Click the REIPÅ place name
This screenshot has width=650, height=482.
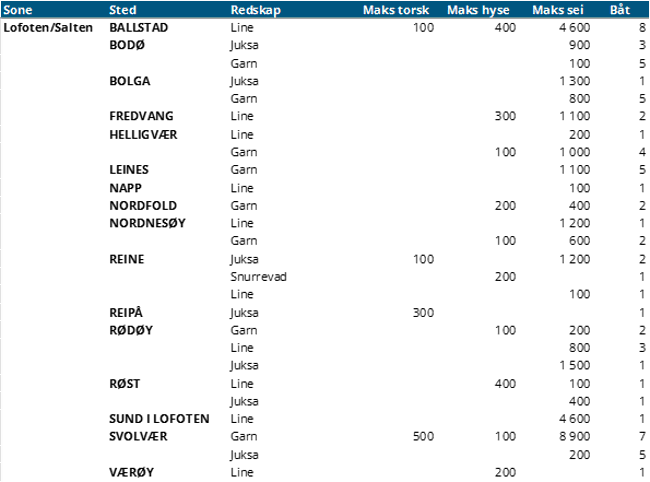tap(126, 312)
